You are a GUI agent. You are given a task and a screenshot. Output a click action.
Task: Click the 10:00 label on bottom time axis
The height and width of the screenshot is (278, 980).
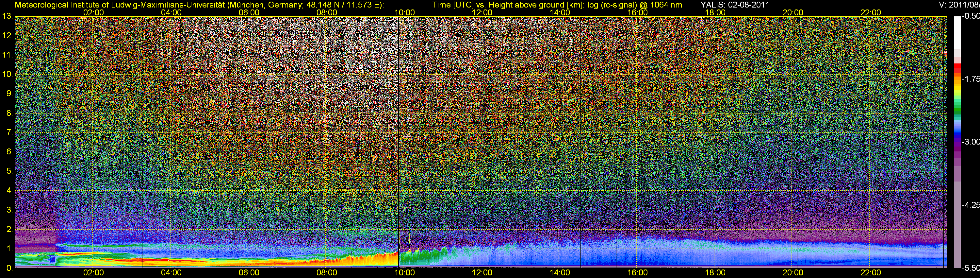pyautogui.click(x=404, y=273)
